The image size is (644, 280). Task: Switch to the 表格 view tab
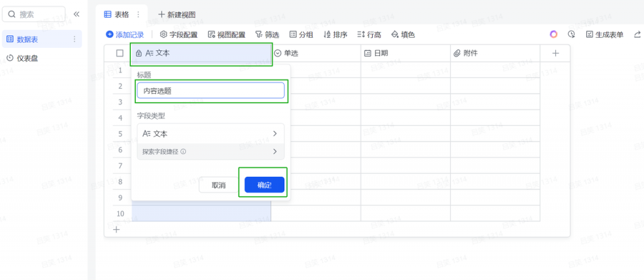tap(116, 14)
